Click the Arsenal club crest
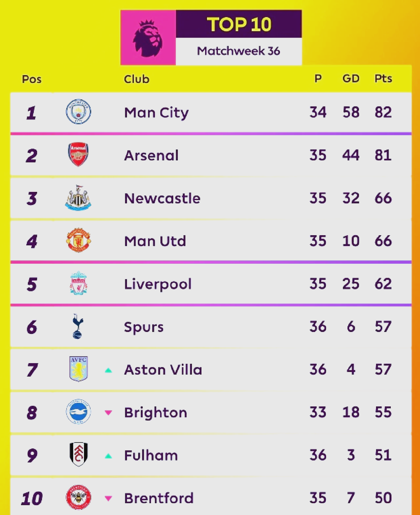Viewport: 420px width, 515px height. (x=78, y=154)
